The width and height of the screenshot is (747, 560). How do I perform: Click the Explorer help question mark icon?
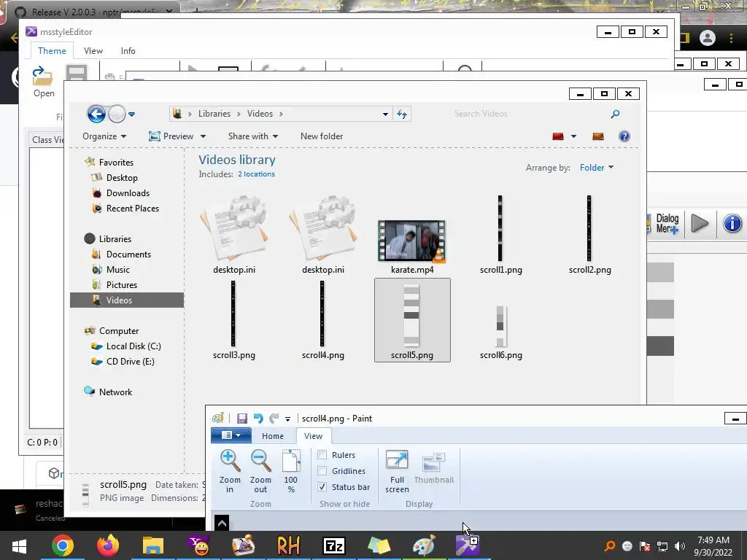624,136
